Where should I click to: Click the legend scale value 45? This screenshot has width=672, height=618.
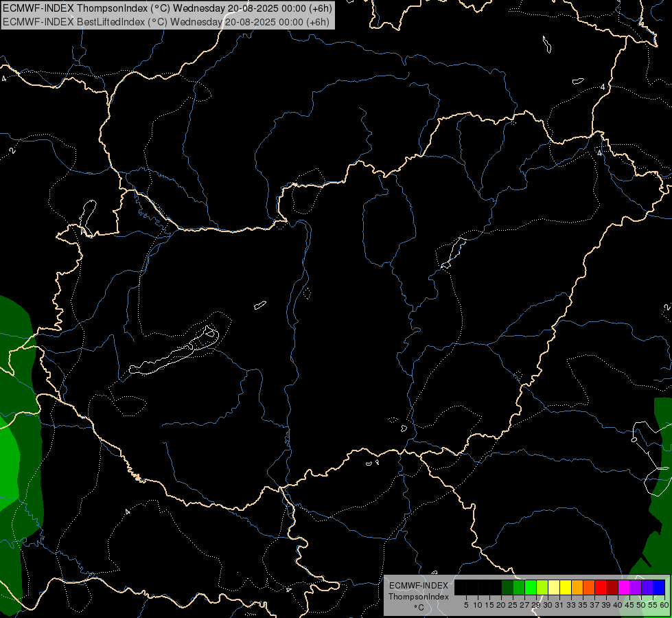629,605
